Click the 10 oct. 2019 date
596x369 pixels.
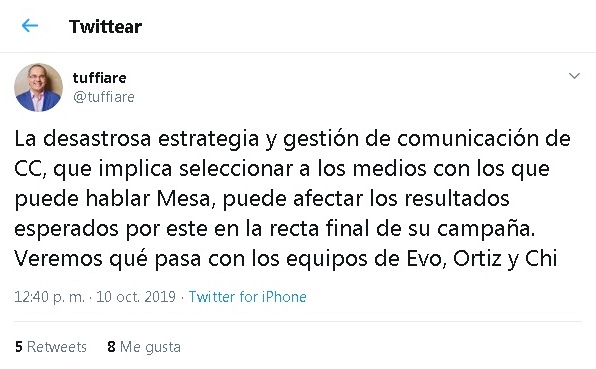[x=136, y=297]
